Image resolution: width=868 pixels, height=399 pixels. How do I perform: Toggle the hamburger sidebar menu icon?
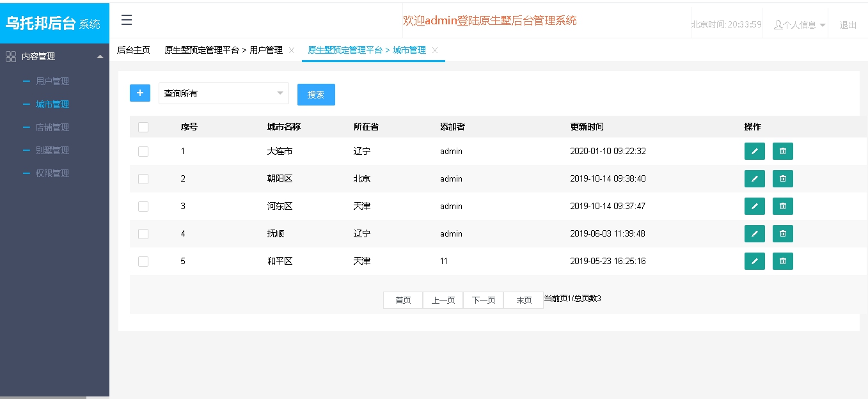[127, 20]
